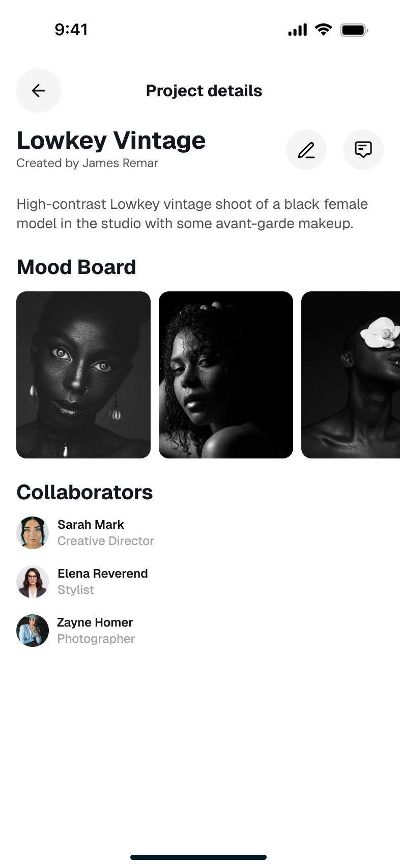Tap Sarah Mark's avatar
Viewport: 400px width, 868px height.
point(33,533)
